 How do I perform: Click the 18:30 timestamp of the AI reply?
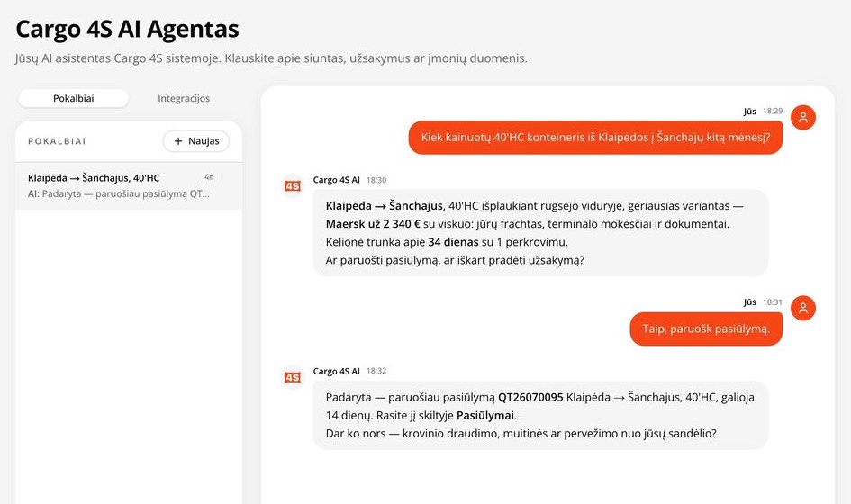coord(376,180)
